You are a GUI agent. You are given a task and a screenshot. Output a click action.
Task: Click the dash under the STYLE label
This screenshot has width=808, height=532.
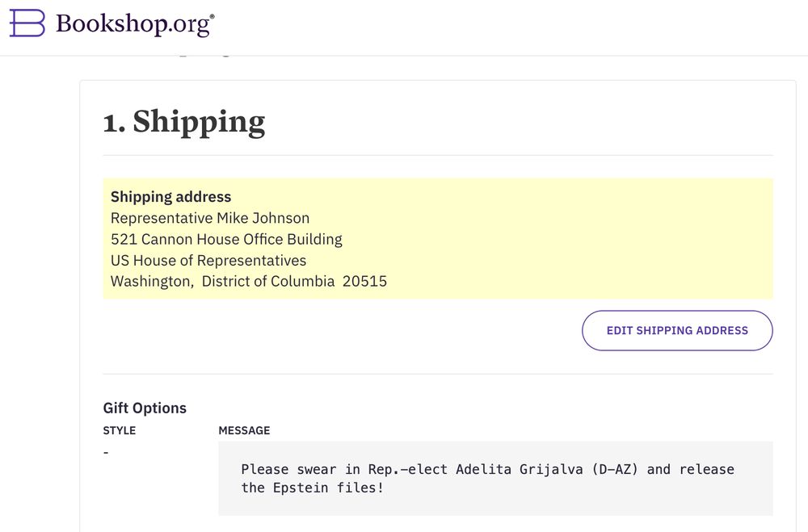click(106, 452)
